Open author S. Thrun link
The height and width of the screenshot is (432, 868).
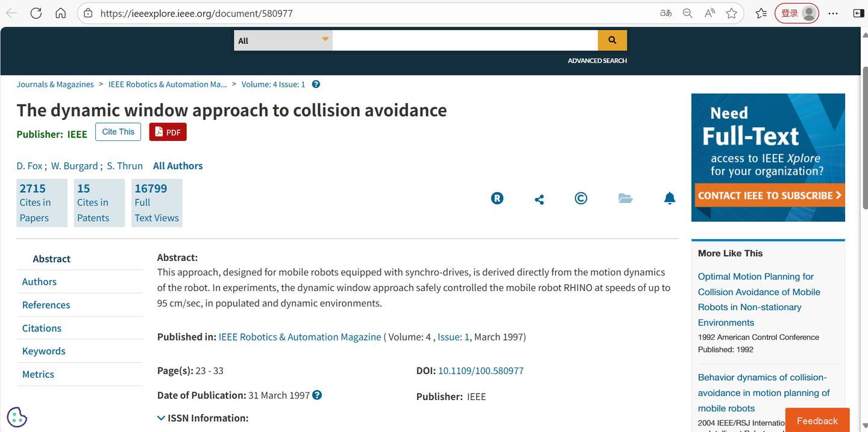point(125,166)
